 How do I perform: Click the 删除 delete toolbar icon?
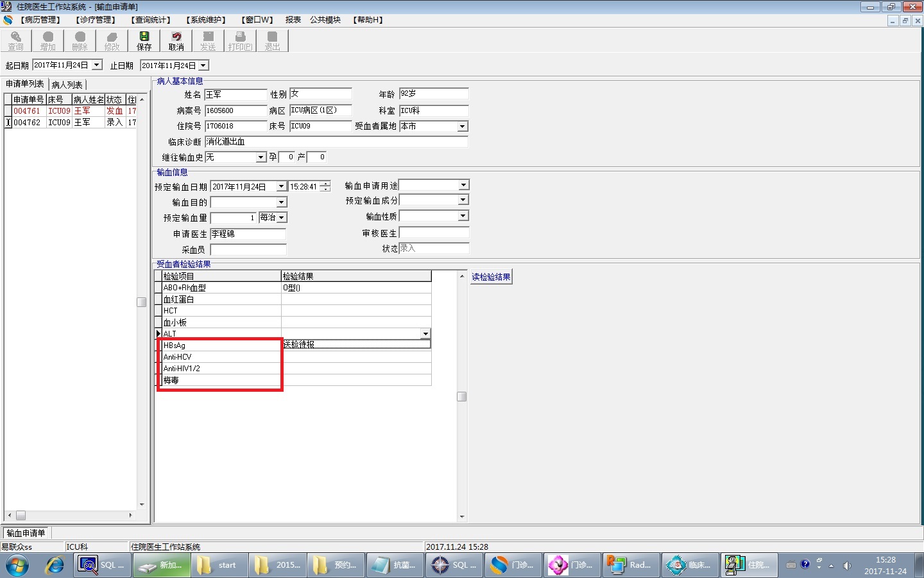click(80, 41)
